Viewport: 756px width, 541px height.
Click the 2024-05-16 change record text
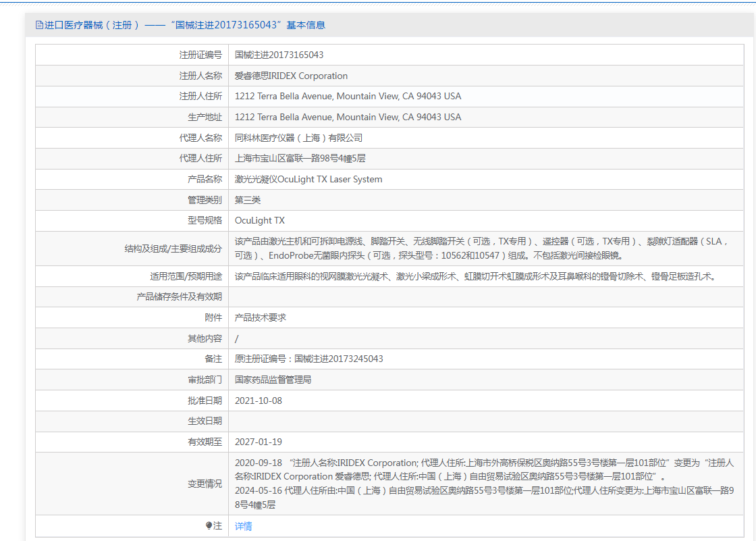coord(485,498)
